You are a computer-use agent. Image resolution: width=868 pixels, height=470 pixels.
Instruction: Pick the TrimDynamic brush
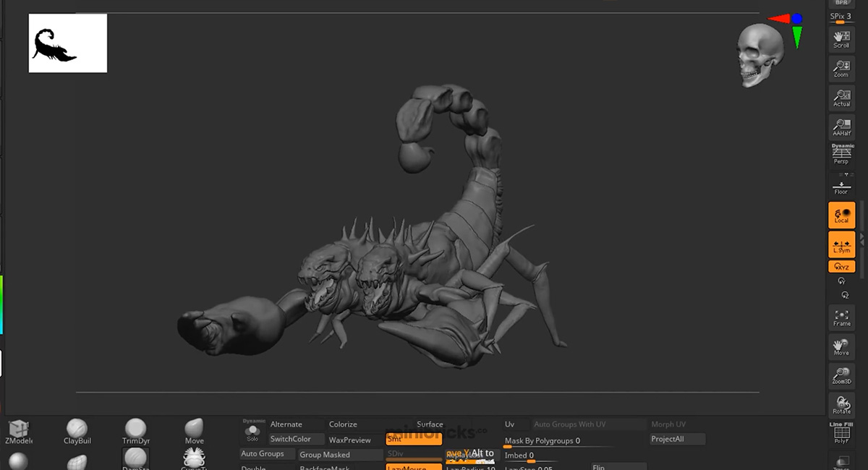pyautogui.click(x=135, y=429)
